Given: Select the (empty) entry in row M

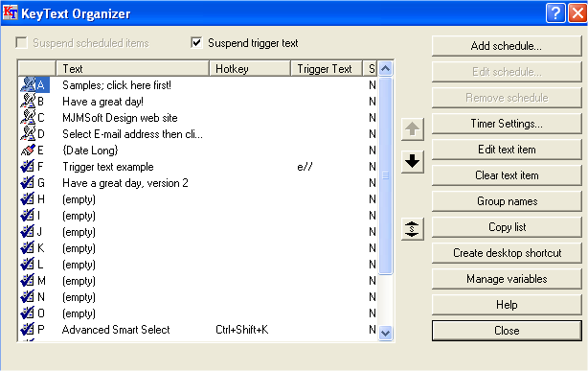Looking at the screenshot, I should click(79, 281).
